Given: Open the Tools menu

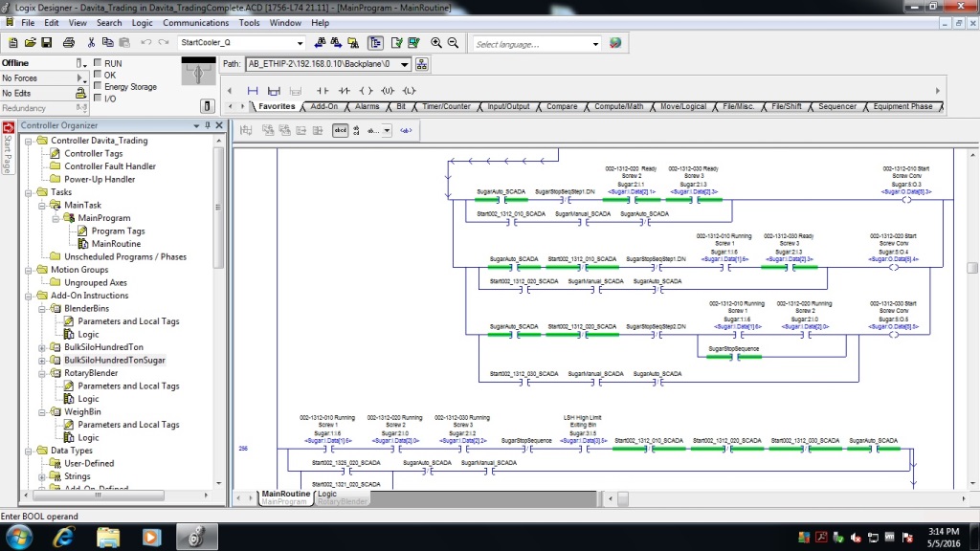Looking at the screenshot, I should pos(249,23).
